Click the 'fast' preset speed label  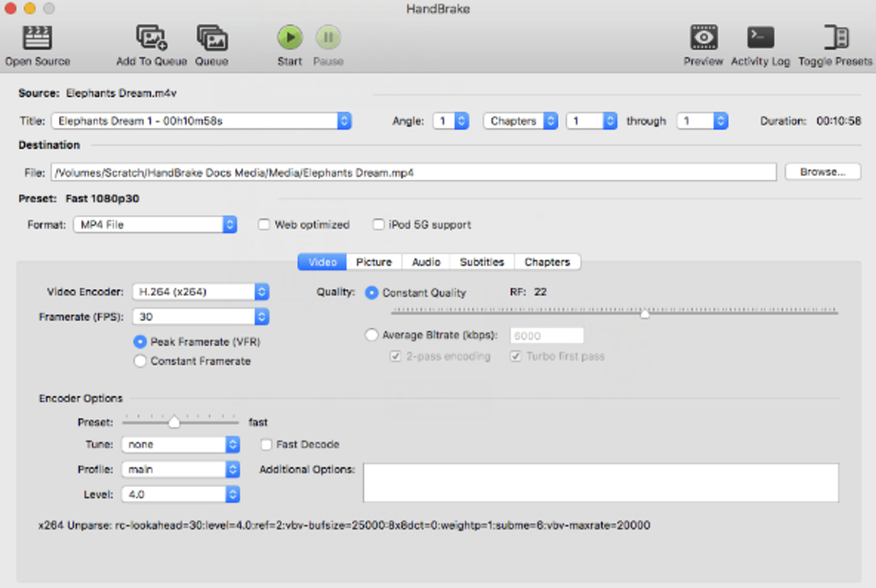pyautogui.click(x=258, y=422)
